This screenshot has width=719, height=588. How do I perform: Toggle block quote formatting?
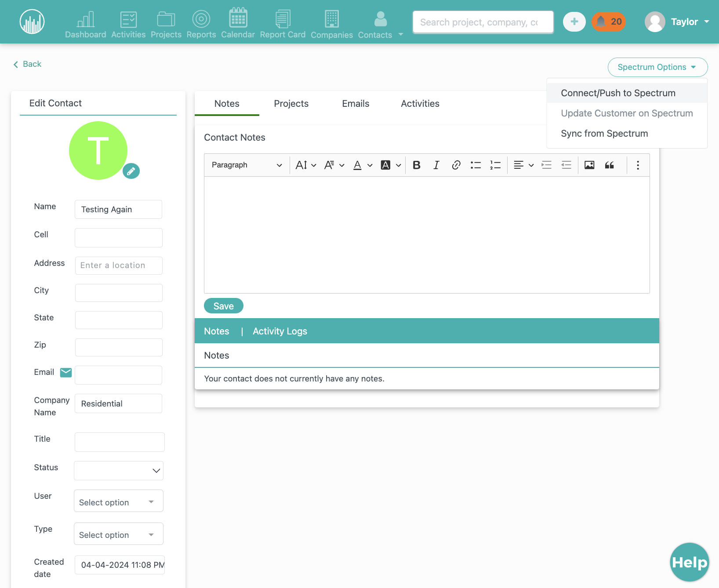click(609, 165)
